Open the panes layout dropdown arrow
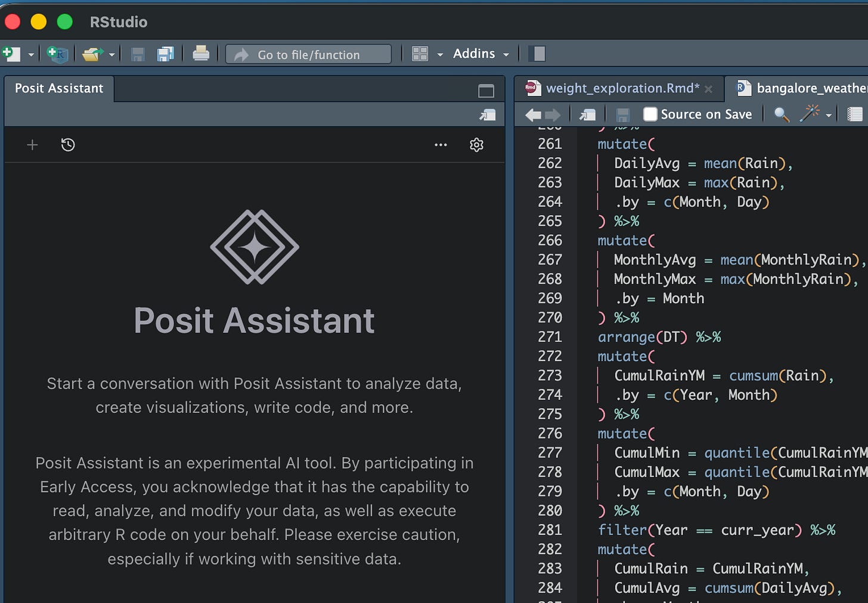Viewport: 868px width, 603px height. pos(440,55)
